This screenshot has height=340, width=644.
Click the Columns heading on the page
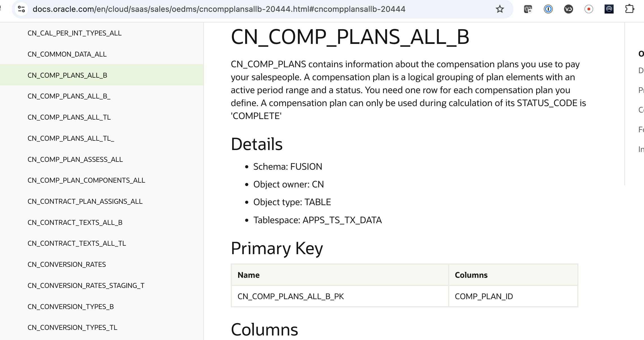264,329
